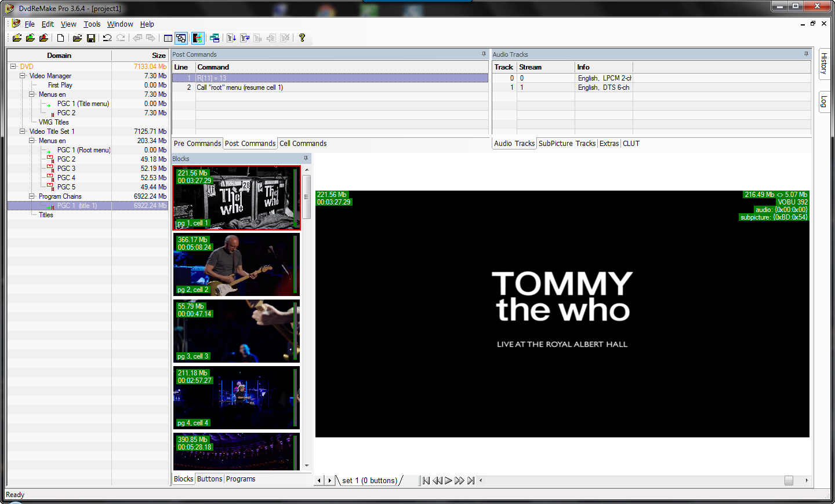Open the SubPicture Tracks tab

(x=567, y=144)
